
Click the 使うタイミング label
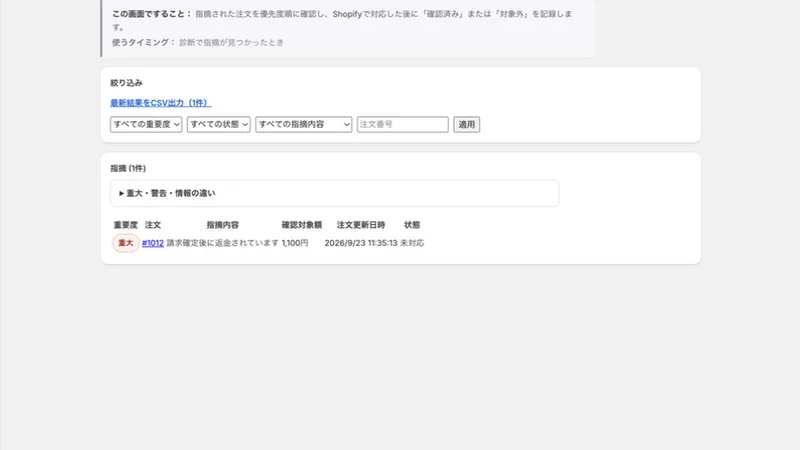click(143, 42)
